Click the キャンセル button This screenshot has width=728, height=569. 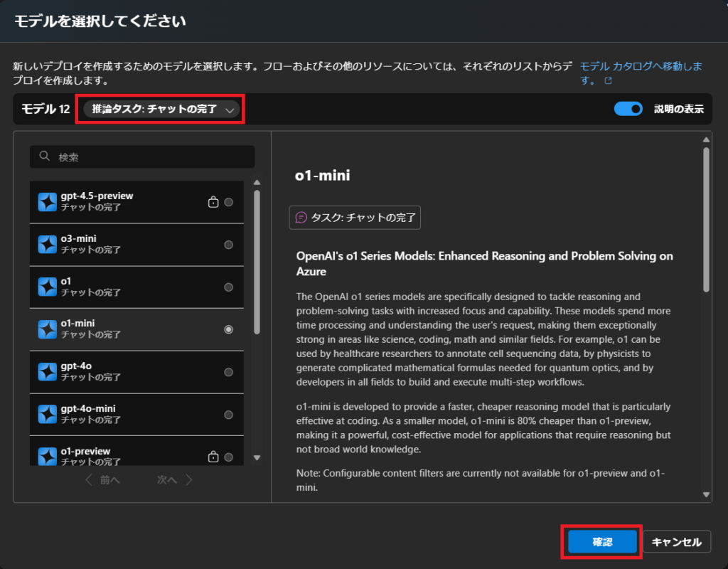coord(677,541)
